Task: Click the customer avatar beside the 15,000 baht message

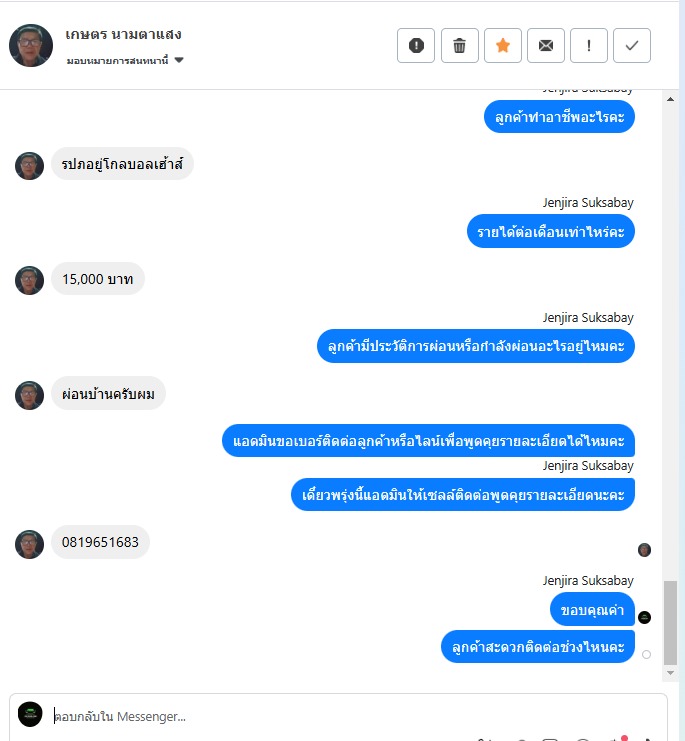Action: (x=29, y=280)
